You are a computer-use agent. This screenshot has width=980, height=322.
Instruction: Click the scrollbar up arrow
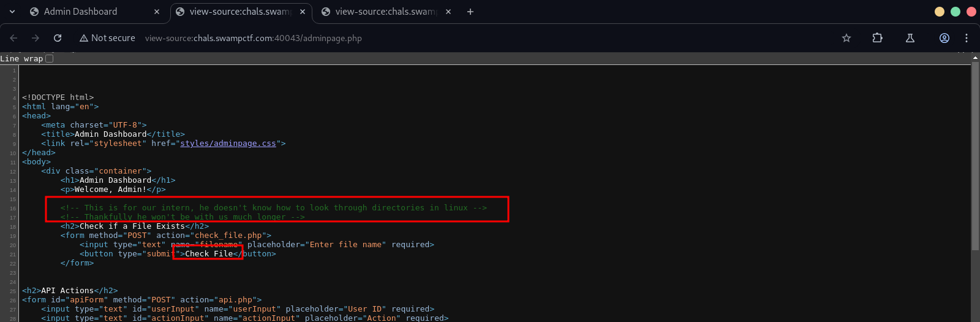975,57
